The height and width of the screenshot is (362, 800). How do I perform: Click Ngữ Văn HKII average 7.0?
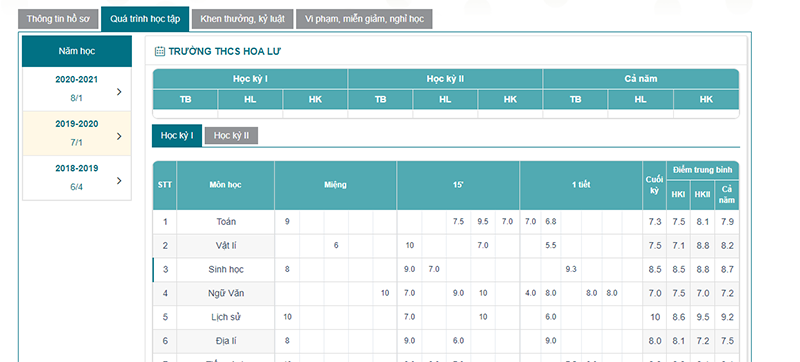[x=703, y=294]
